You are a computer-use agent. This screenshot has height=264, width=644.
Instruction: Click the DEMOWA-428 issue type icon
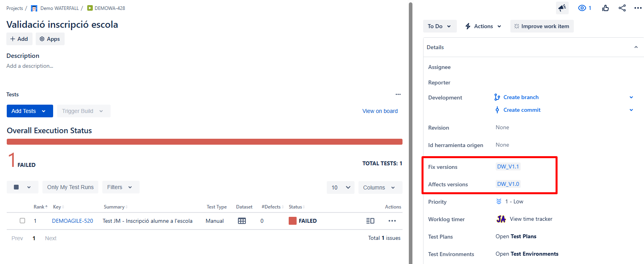[90, 8]
